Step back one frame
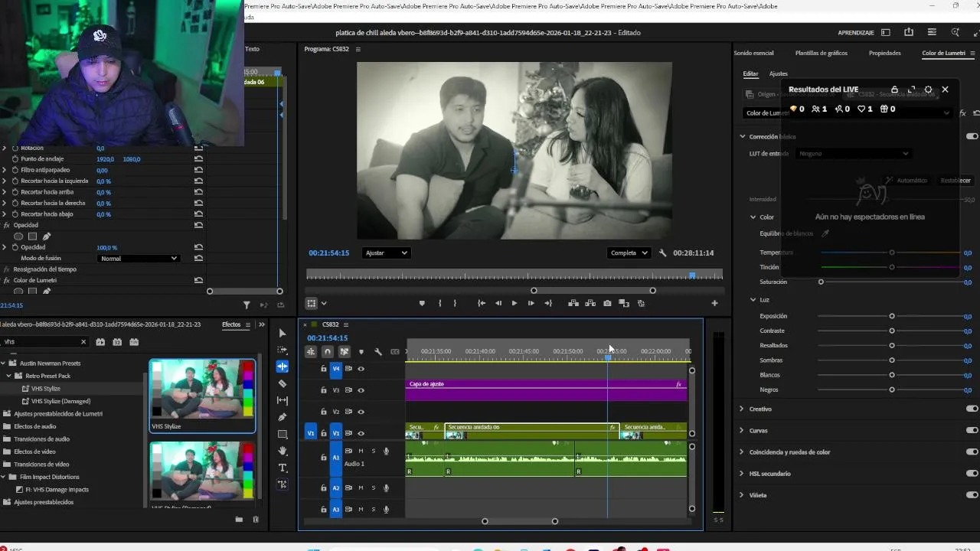The height and width of the screenshot is (551, 980). pyautogui.click(x=498, y=303)
